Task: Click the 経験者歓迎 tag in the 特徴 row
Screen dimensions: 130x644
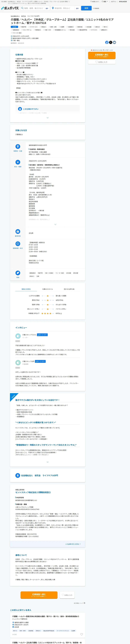Action: point(33,273)
